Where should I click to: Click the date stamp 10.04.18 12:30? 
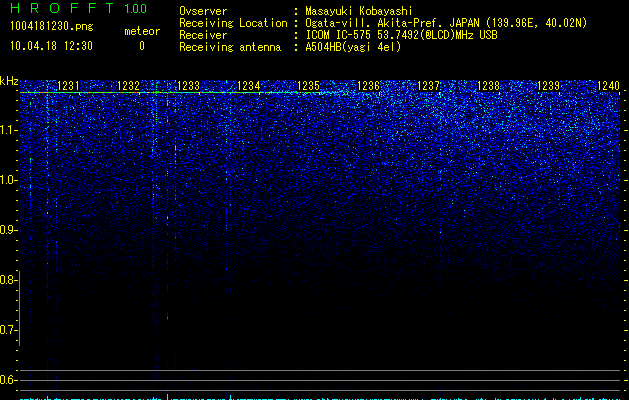click(51, 46)
